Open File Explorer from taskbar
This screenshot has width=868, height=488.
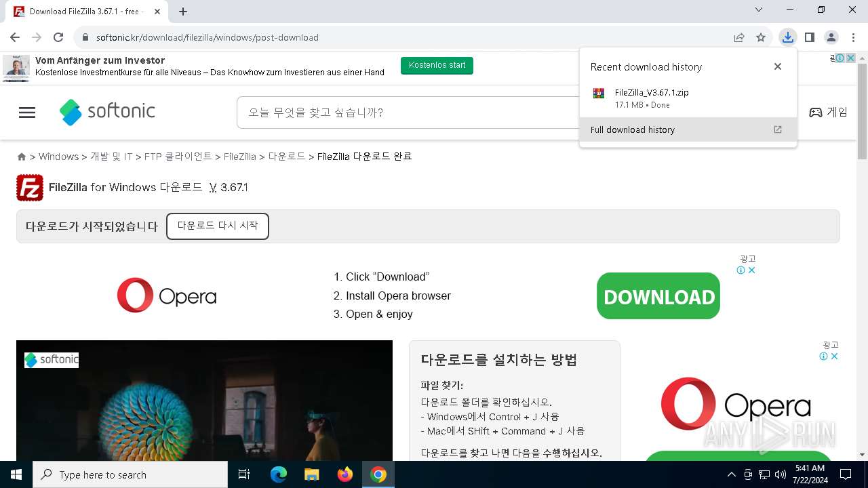(x=312, y=474)
